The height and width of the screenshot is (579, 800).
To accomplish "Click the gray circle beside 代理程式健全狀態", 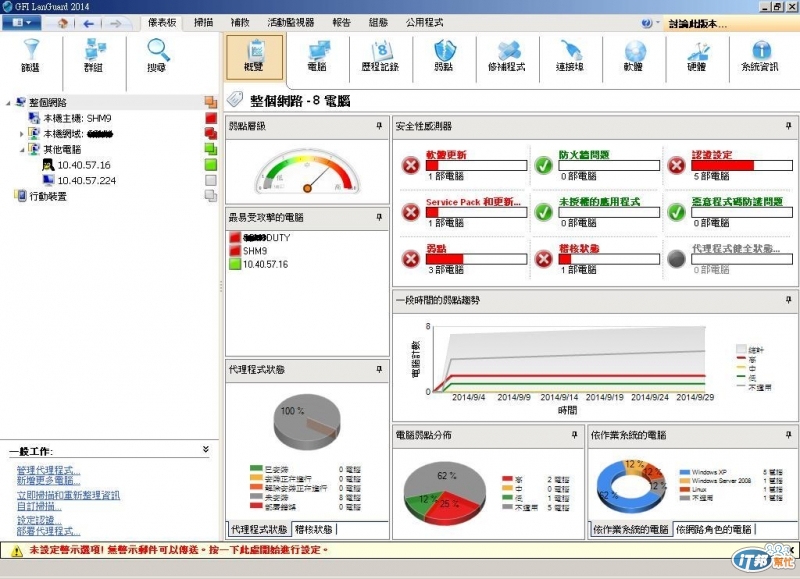I will point(677,259).
